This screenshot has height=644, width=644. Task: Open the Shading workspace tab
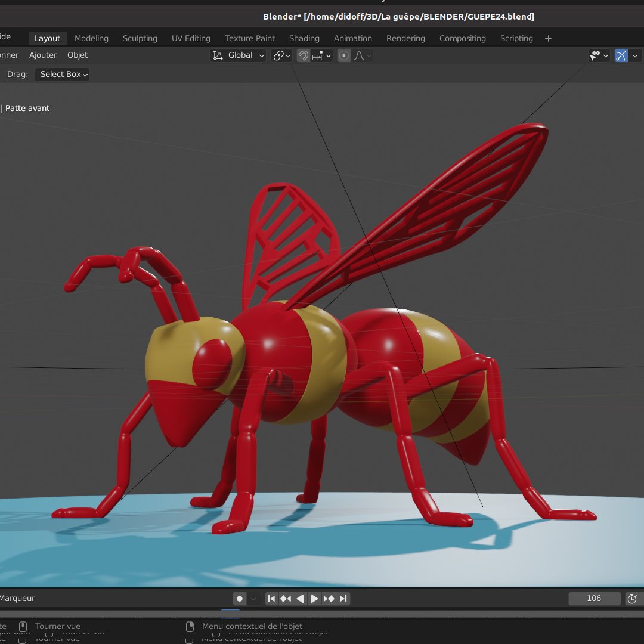304,38
